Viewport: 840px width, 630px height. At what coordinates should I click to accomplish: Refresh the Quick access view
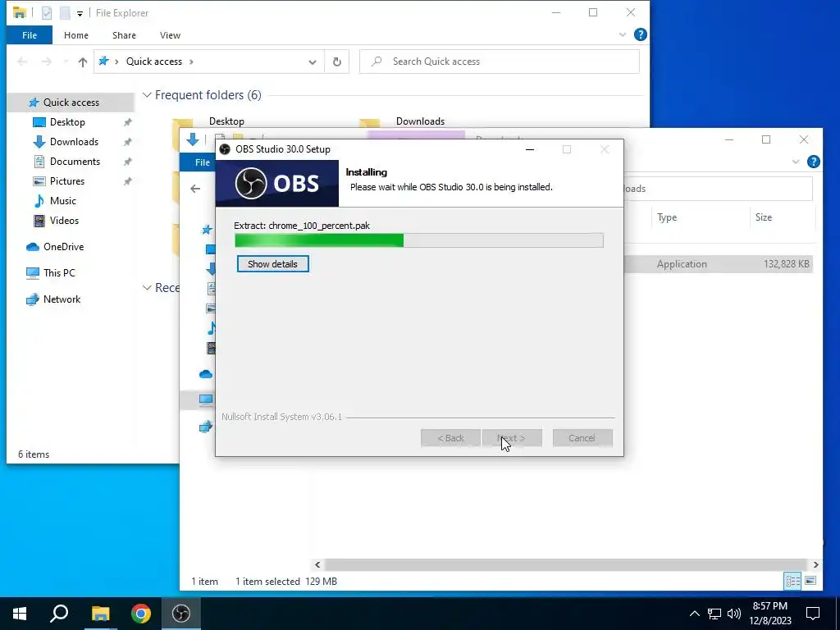click(337, 62)
